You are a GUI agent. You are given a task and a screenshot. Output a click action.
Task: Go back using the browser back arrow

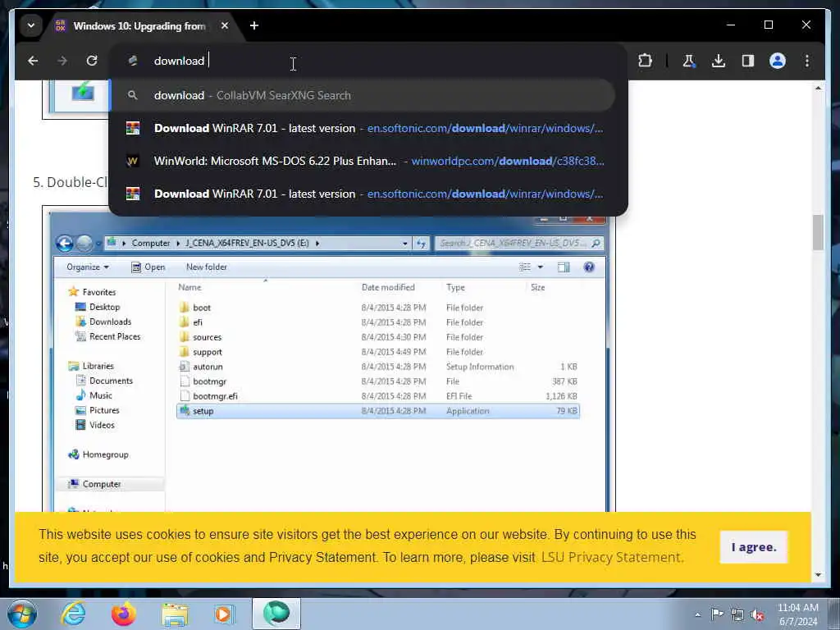[33, 61]
